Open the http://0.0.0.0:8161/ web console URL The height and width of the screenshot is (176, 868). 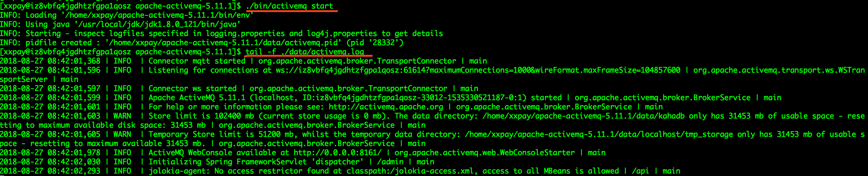(x=338, y=153)
